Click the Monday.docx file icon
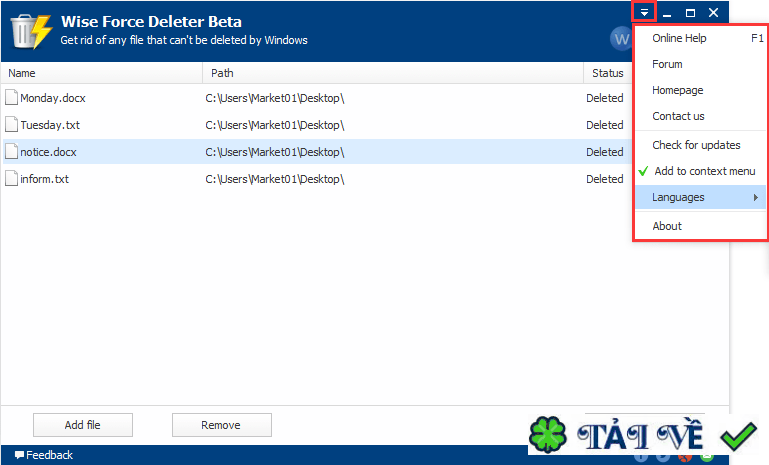Screen dimensions: 769x465 pyautogui.click(x=11, y=98)
